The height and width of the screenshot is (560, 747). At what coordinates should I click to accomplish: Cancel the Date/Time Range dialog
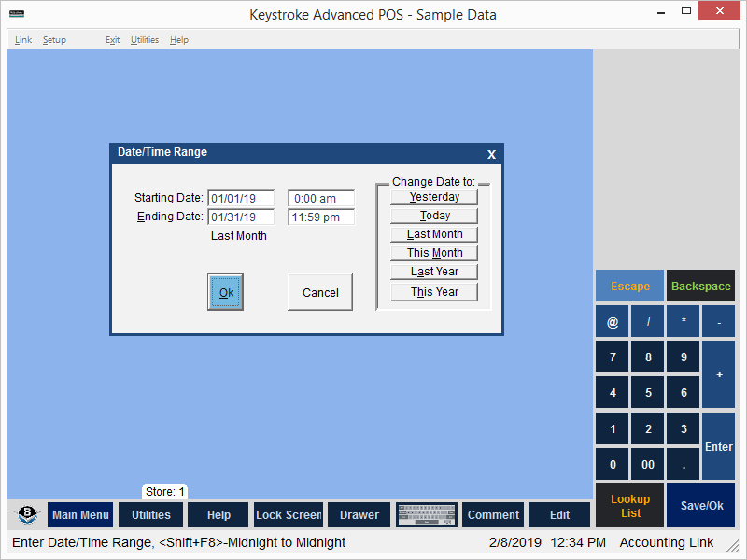(320, 292)
